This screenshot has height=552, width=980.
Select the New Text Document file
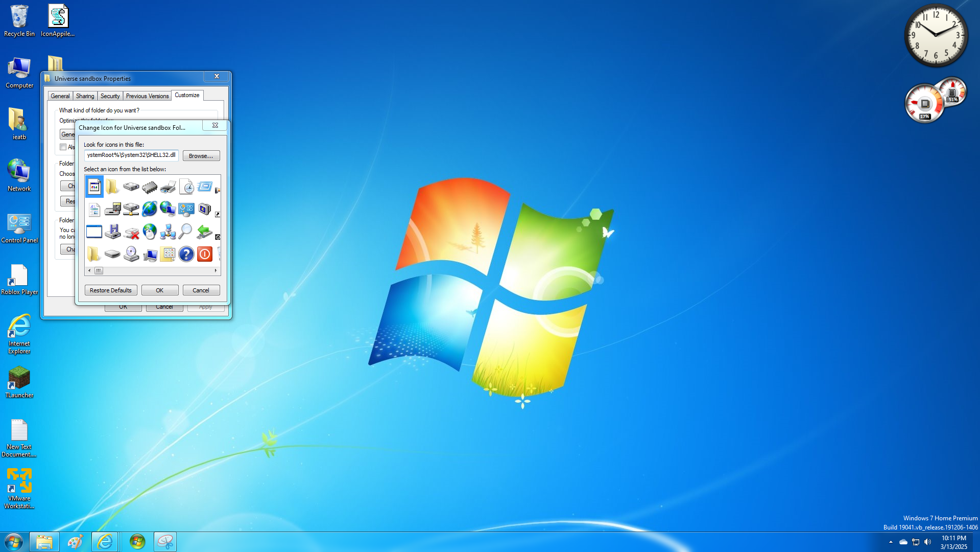[x=19, y=438]
